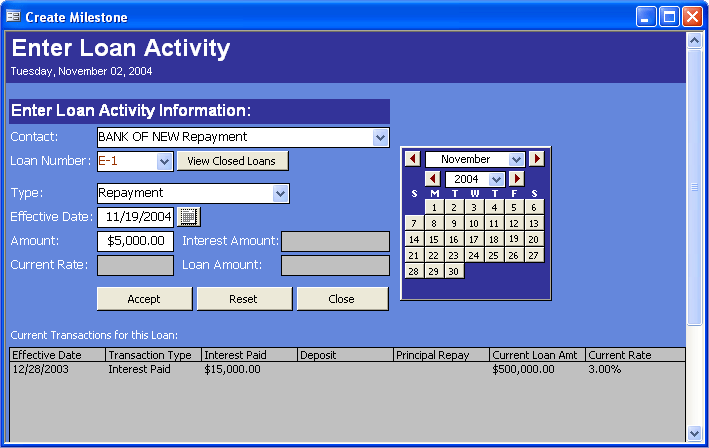Expand the Type dropdown showing Repayment
Viewport: 709px width, 448px height.
point(280,193)
